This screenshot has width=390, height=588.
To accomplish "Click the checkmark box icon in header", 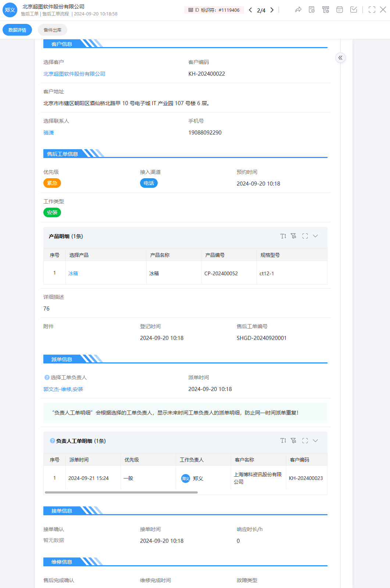I will pyautogui.click(x=354, y=10).
